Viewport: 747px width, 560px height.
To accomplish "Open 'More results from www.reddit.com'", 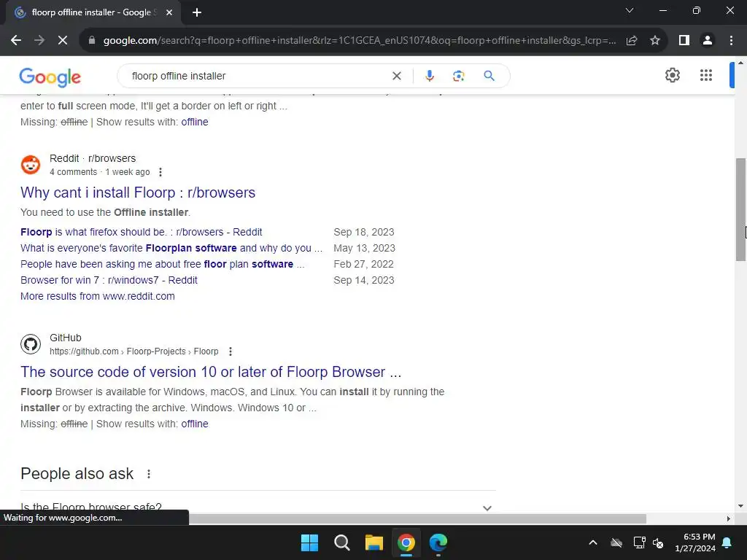I will (x=98, y=296).
